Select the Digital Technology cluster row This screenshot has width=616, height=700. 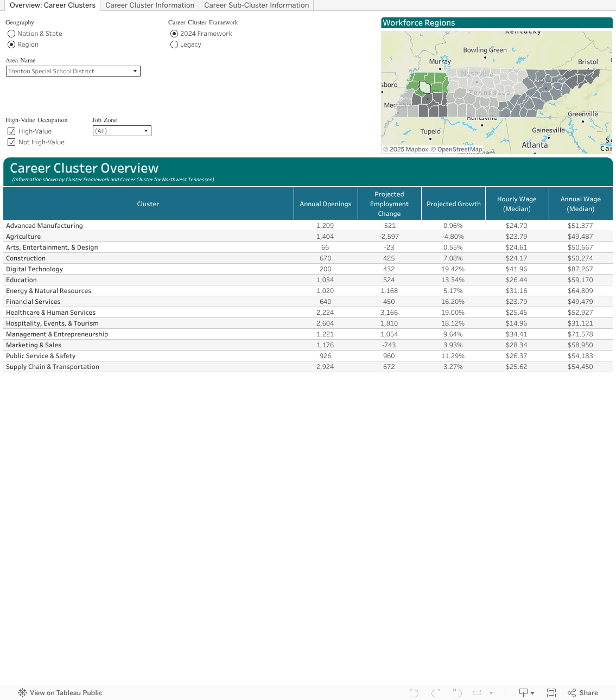click(x=308, y=269)
